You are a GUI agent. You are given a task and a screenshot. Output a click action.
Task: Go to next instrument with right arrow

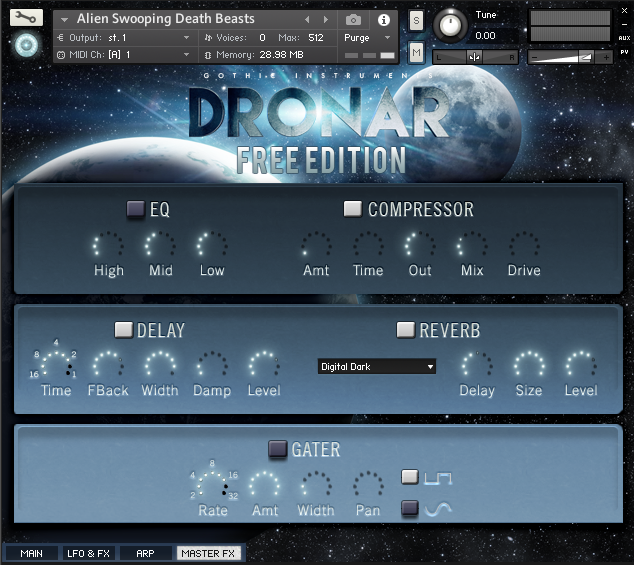click(x=326, y=19)
